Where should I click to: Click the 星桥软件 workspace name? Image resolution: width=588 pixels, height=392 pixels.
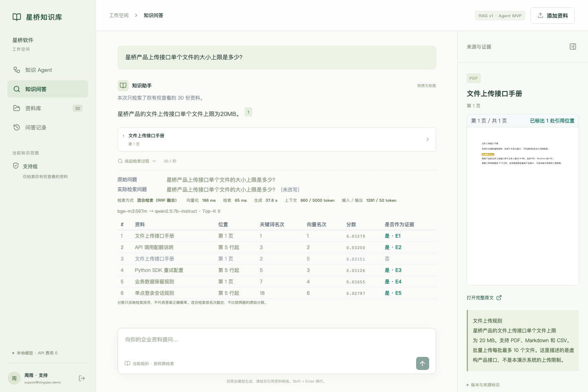[23, 40]
